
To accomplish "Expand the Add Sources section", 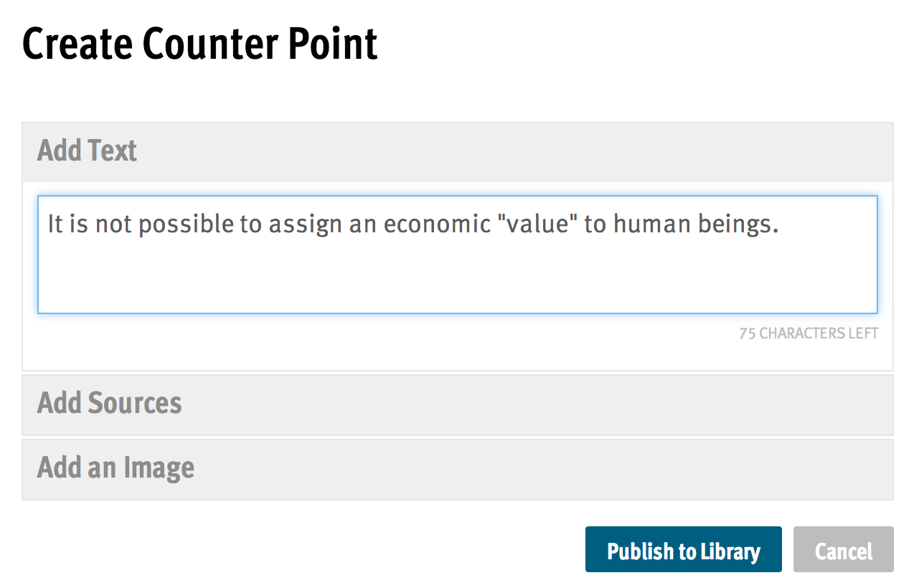I will click(458, 405).
